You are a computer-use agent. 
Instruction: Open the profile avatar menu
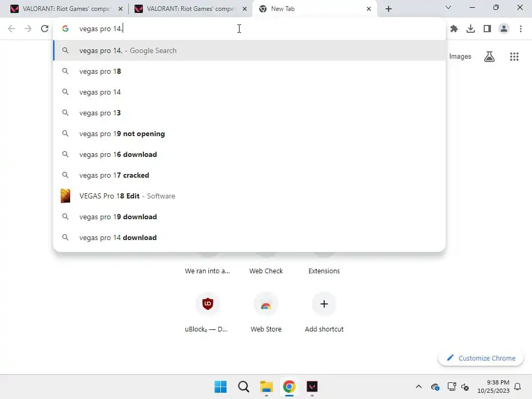coord(504,29)
